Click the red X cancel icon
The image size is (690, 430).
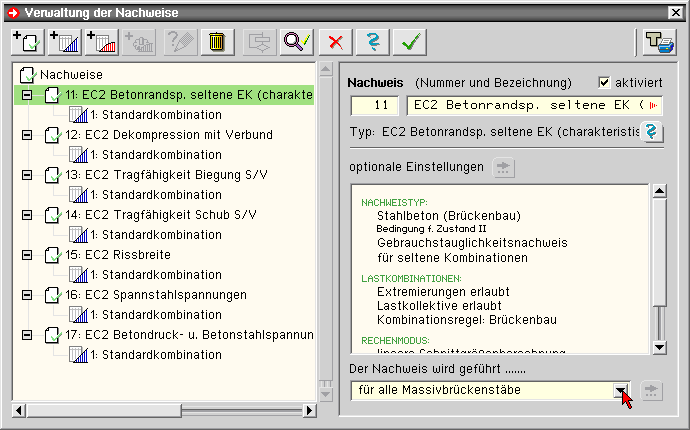coord(335,41)
